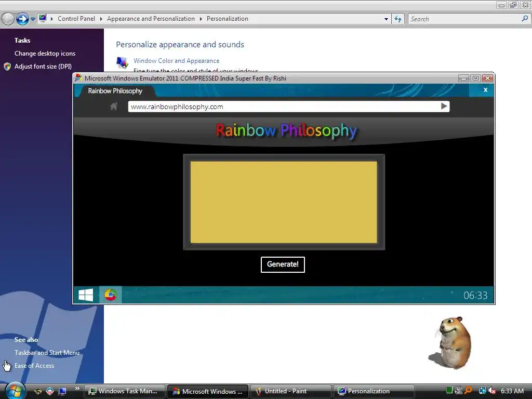Open Taskbar and Start Menu link
532x399 pixels.
pyautogui.click(x=47, y=353)
